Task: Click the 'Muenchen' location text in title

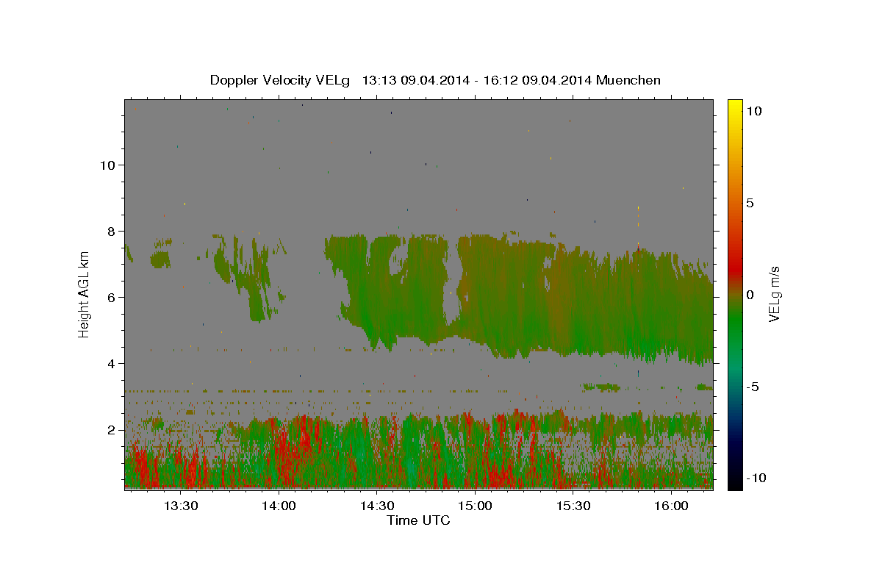Action: (628, 80)
